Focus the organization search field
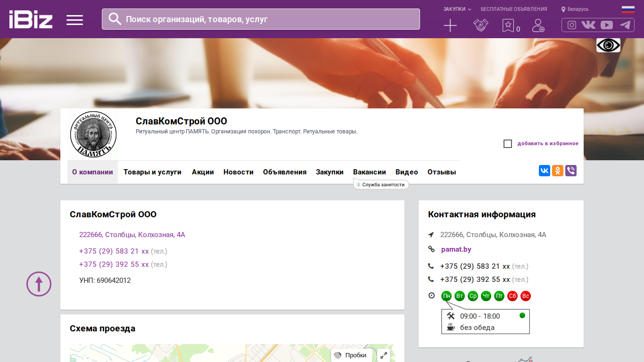Image resolution: width=644 pixels, height=362 pixels. click(x=261, y=19)
